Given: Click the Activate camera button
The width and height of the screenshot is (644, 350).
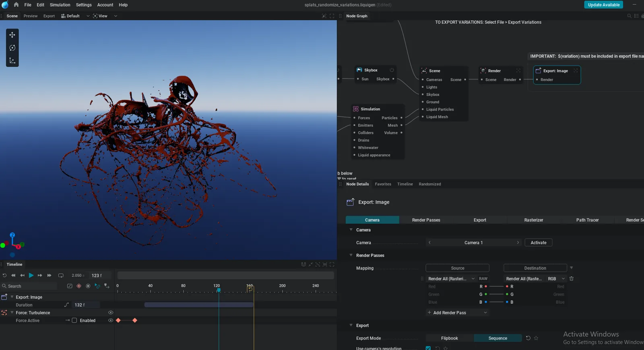Looking at the screenshot, I should [x=538, y=243].
